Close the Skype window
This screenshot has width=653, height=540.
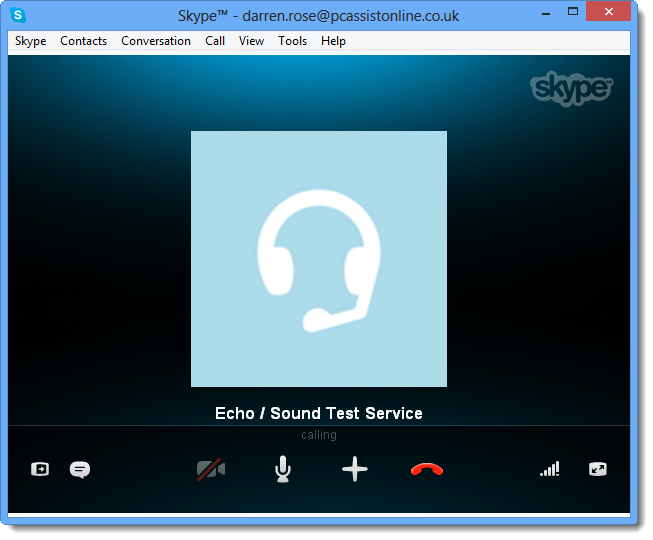[x=608, y=12]
